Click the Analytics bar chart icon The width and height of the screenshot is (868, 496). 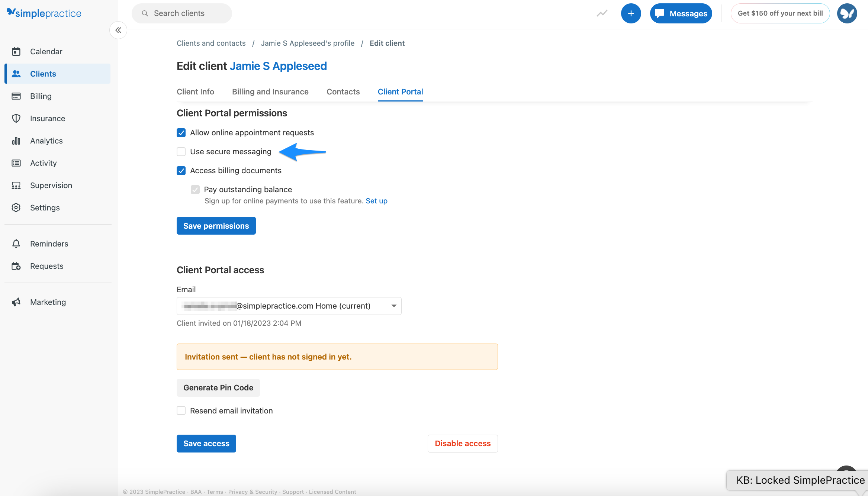(16, 141)
